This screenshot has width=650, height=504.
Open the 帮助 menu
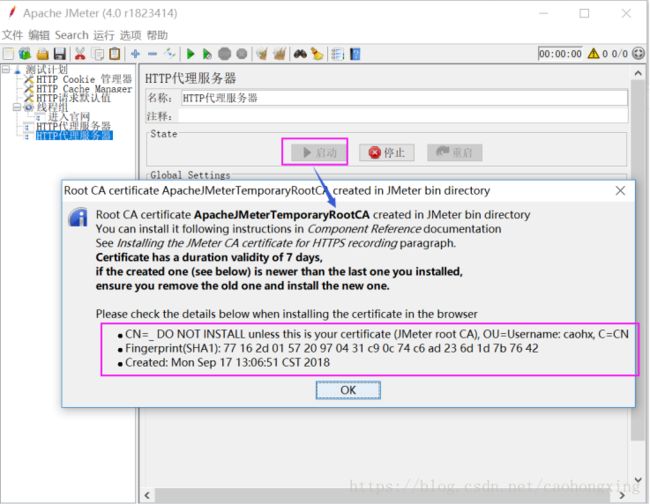click(x=157, y=35)
